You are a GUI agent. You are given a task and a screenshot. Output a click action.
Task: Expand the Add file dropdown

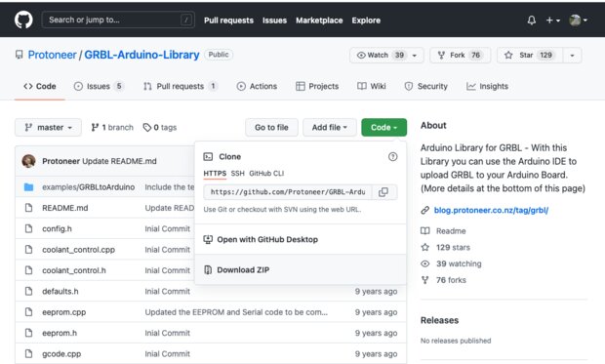329,128
